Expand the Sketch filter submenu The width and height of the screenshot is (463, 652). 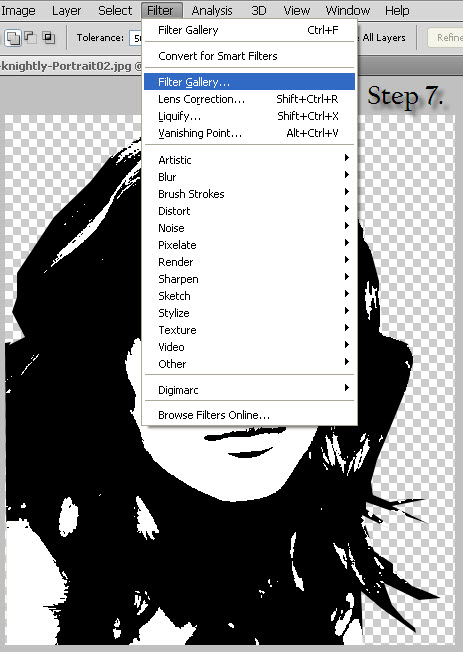click(249, 296)
